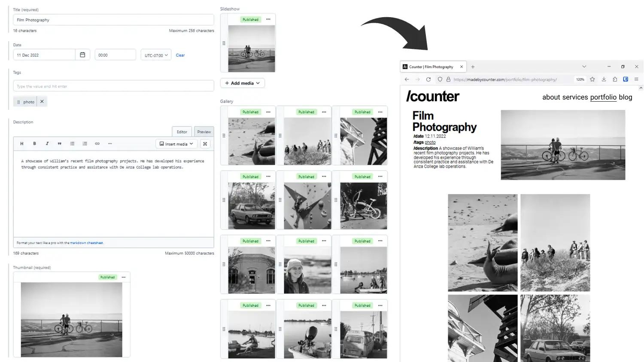Click into the Title input field
Screen dimensions: 644x362
pos(113,20)
